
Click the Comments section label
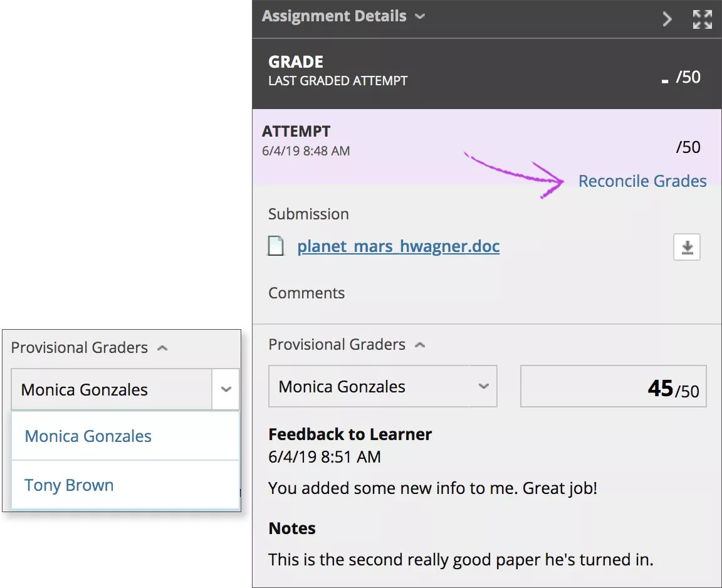coord(306,293)
